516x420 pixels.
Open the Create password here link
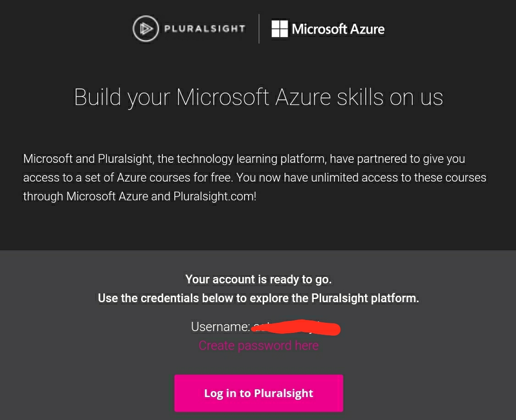tap(258, 346)
